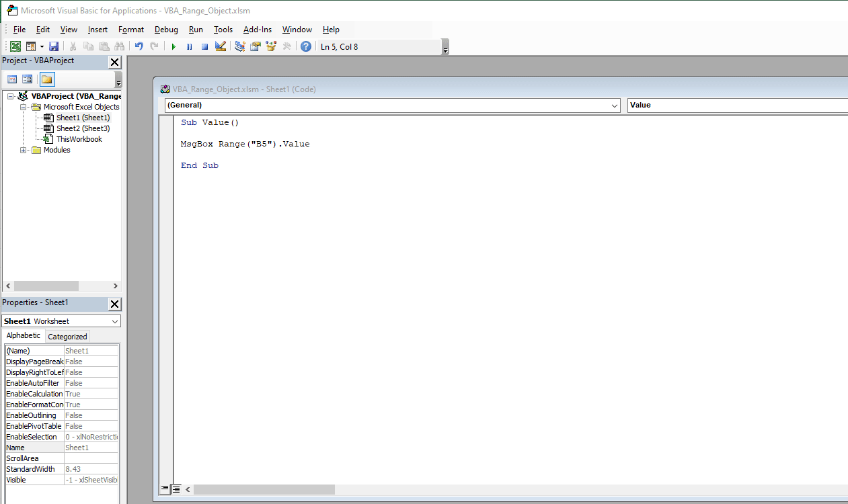
Task: Open the Object Browser icon
Action: (x=271, y=46)
